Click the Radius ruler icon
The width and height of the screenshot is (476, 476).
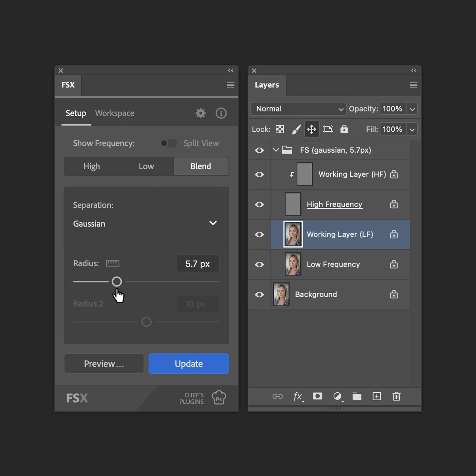pos(113,263)
